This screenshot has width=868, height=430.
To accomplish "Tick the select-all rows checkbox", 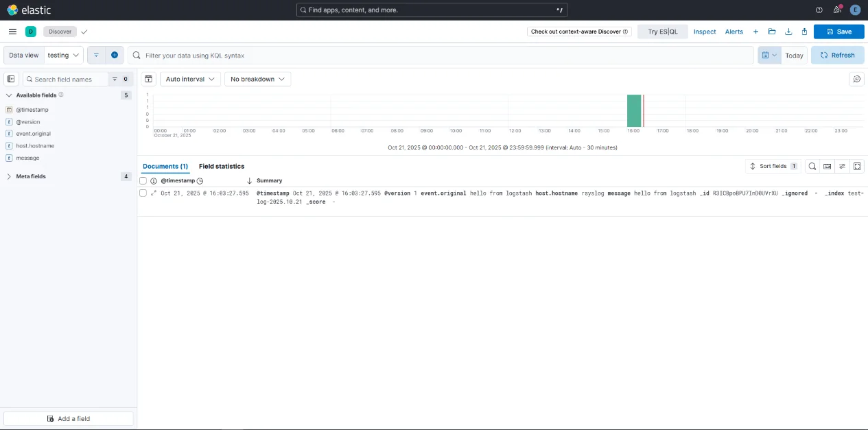I will (x=143, y=180).
